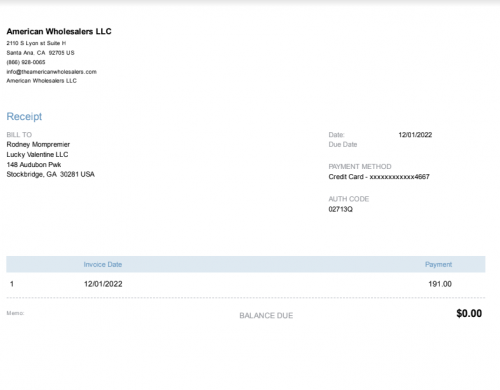Click the PAYMENT METHOD label
This screenshot has height=390, width=500.
click(x=360, y=166)
